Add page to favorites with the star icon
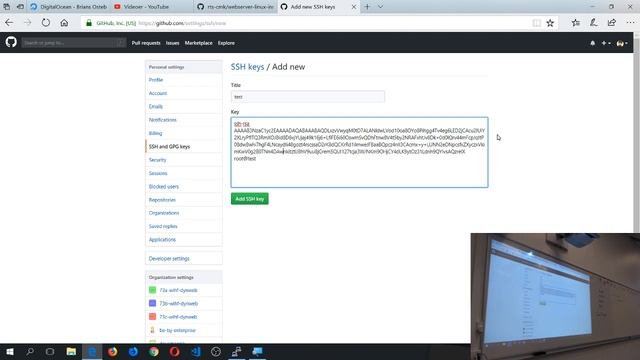640x360 pixels. (x=550, y=23)
